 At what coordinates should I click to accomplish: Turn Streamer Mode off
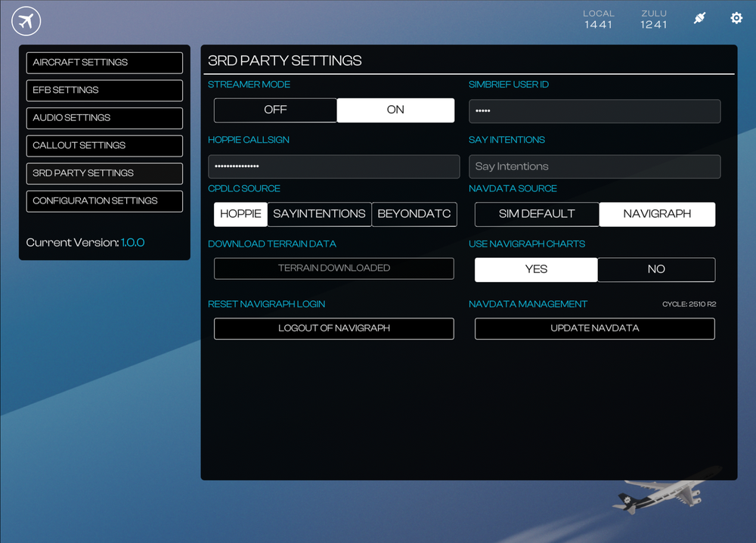click(x=275, y=110)
